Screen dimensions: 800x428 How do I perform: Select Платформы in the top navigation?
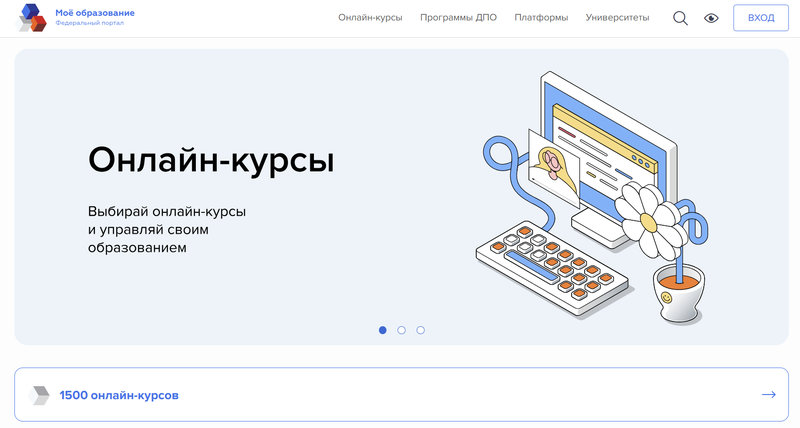pos(541,18)
